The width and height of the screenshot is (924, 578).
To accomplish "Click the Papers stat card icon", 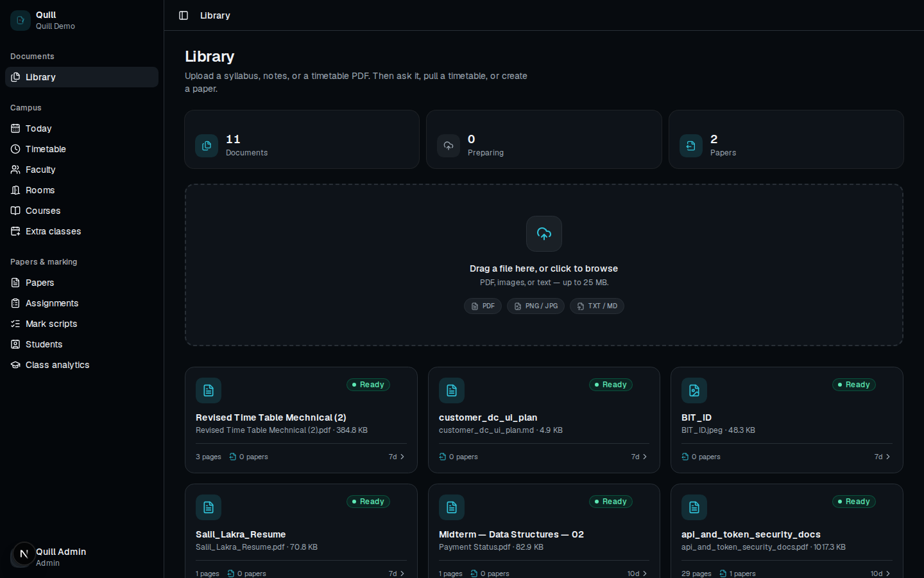I will pyautogui.click(x=691, y=146).
